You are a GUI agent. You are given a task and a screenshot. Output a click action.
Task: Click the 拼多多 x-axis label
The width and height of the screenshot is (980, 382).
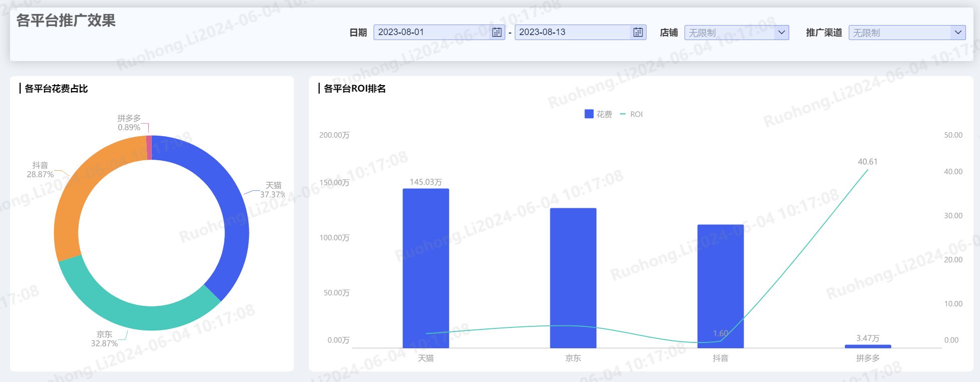tap(867, 358)
